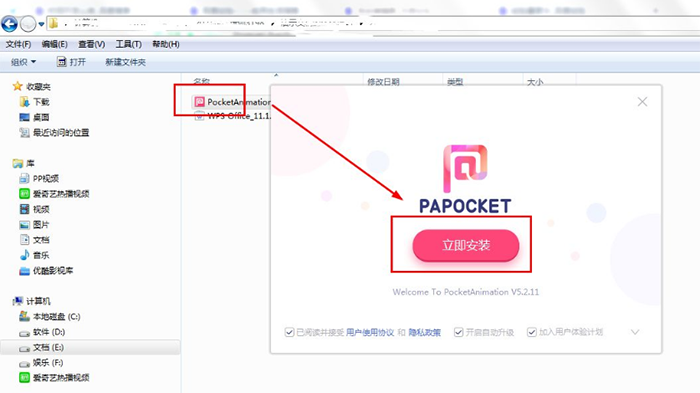Select the 库 libraries icon
Image resolution: width=700 pixels, height=393 pixels.
(18, 163)
